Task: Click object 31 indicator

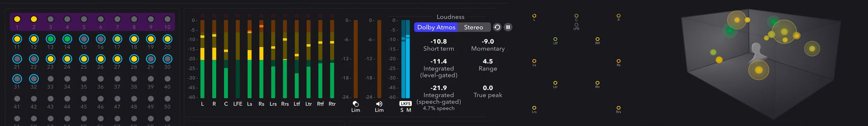Action: coord(17,79)
